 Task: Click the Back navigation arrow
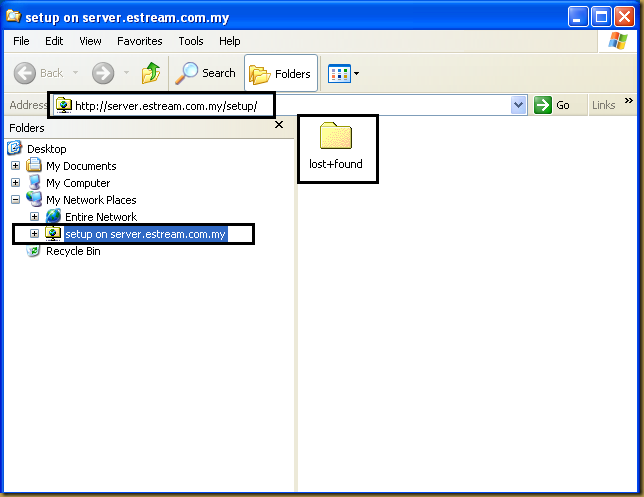[x=25, y=73]
